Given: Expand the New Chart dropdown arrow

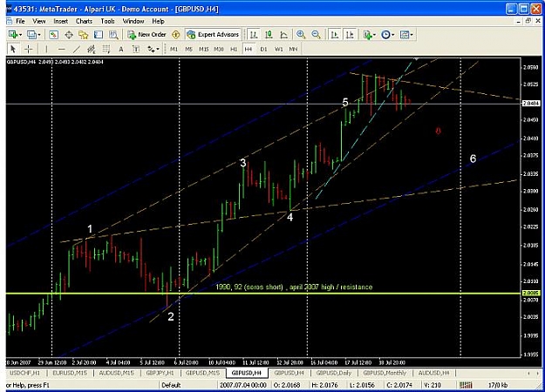Looking at the screenshot, I should coord(21,34).
